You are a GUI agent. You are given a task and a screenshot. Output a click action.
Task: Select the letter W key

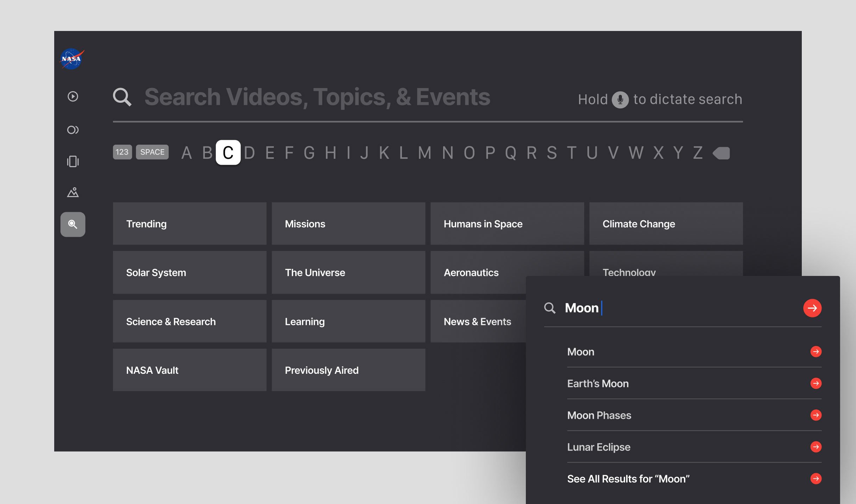tap(636, 153)
